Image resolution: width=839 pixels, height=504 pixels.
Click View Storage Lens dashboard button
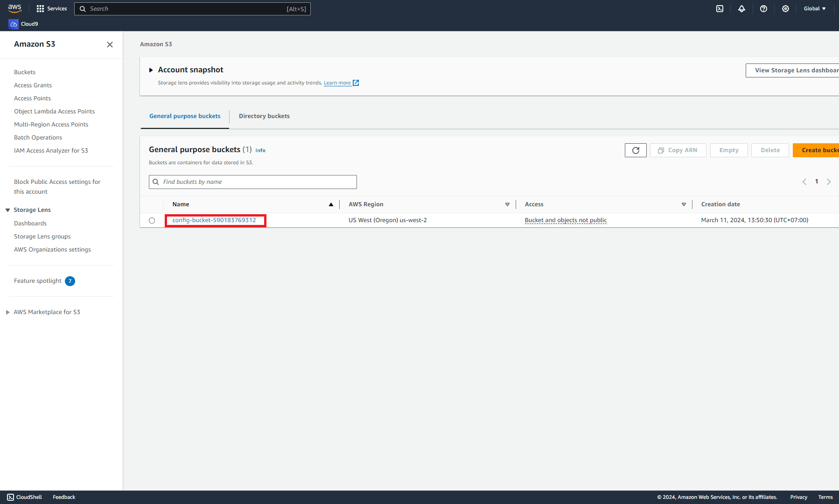pyautogui.click(x=792, y=70)
